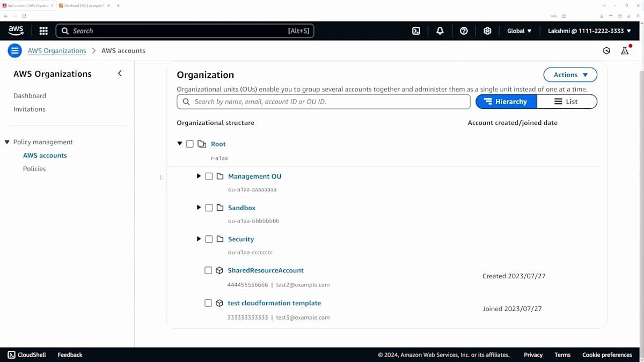Screen dimensions: 644x362
Task: Collapse the Policy management section
Action: (7, 142)
